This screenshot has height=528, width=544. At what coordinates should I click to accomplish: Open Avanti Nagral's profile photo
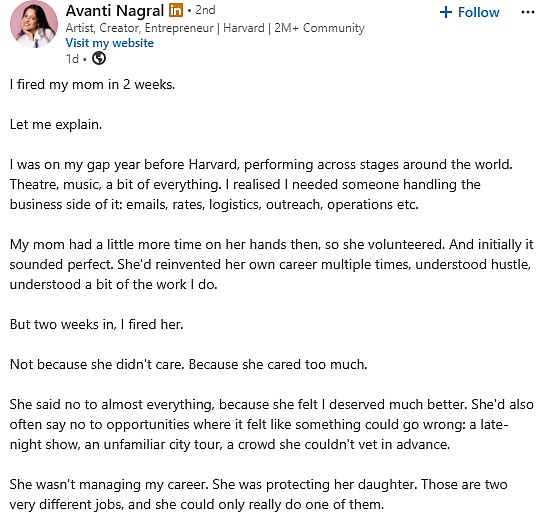point(34,24)
